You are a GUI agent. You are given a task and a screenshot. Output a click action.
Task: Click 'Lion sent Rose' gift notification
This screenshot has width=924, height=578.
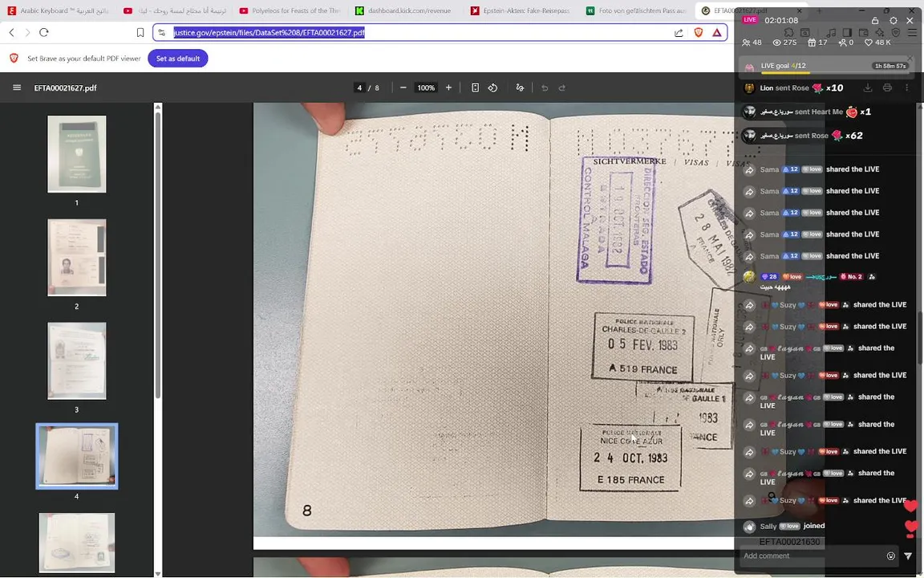792,88
